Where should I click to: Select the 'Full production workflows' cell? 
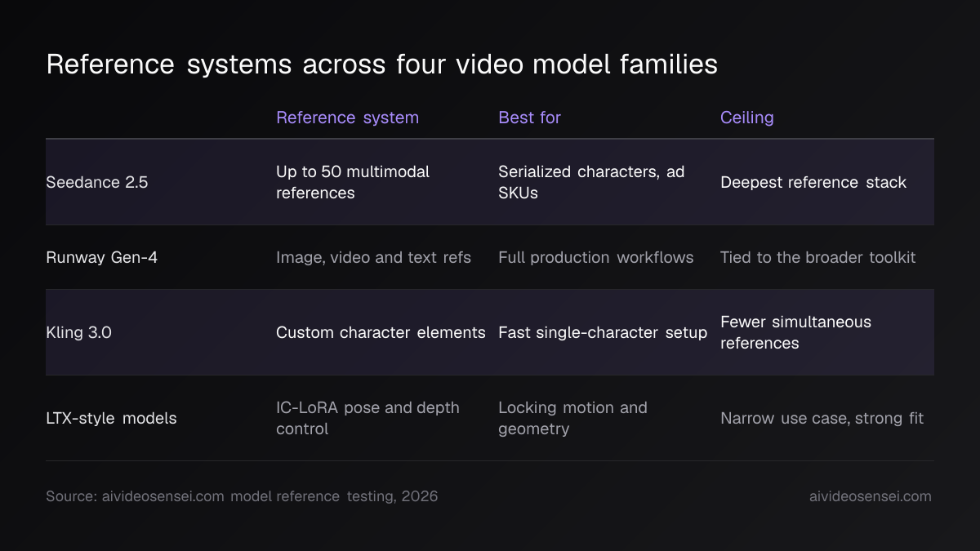tap(595, 257)
